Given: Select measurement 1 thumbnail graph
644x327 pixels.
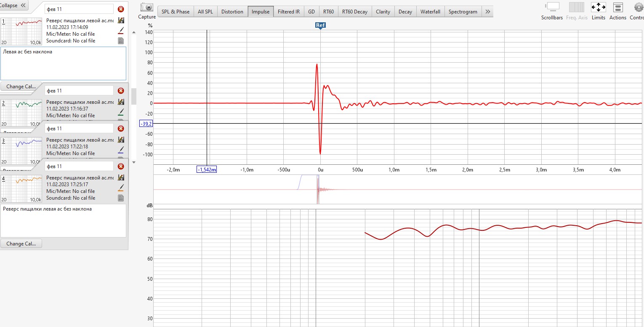Looking at the screenshot, I should [21, 32].
